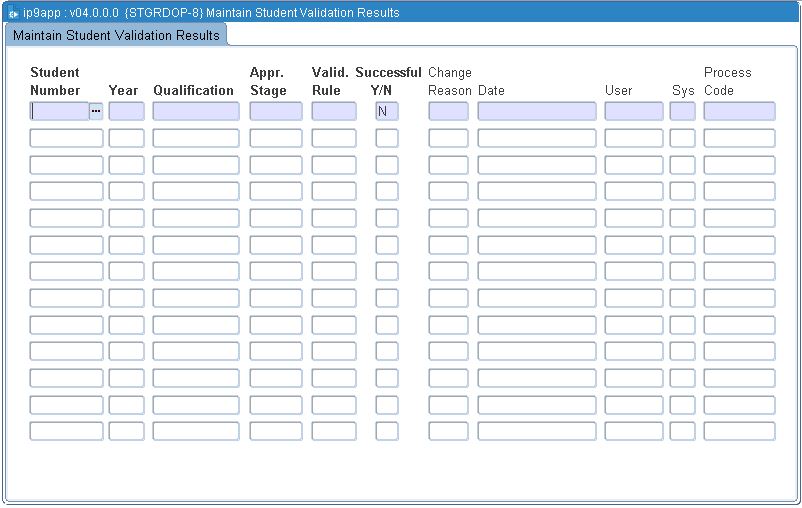Click the Appr. Stage column header

click(x=268, y=81)
